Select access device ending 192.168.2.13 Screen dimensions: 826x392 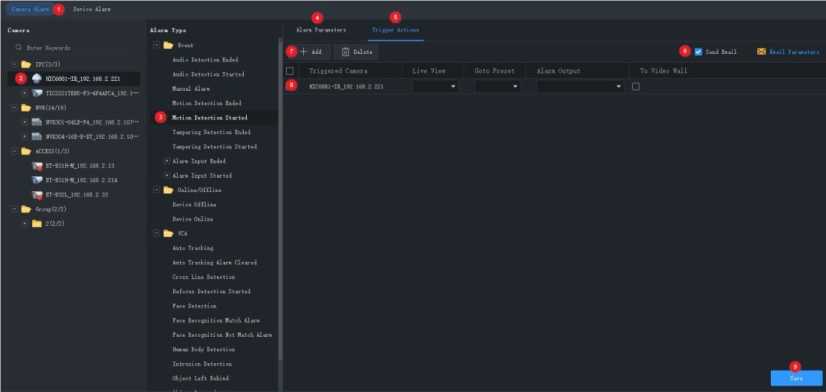click(x=80, y=165)
